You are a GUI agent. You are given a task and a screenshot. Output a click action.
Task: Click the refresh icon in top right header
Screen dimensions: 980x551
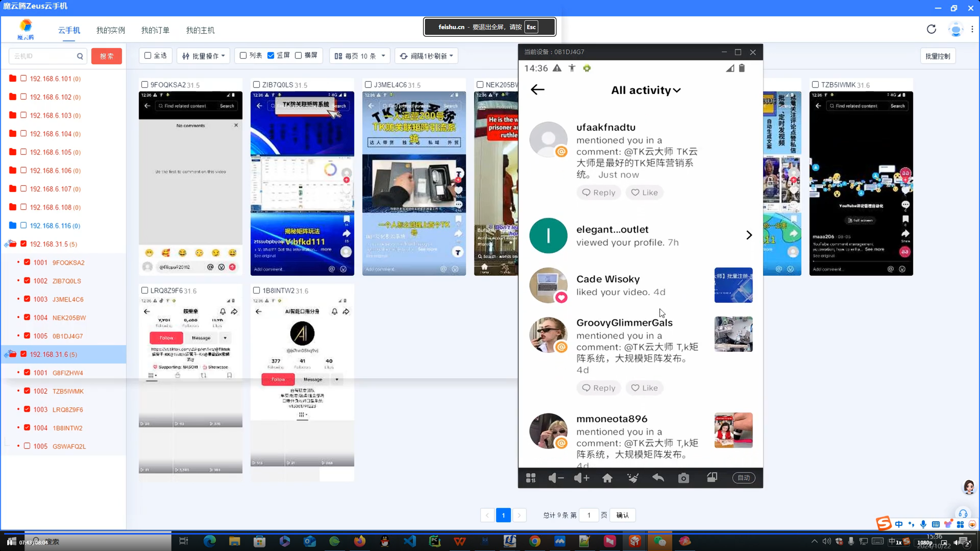click(x=931, y=29)
